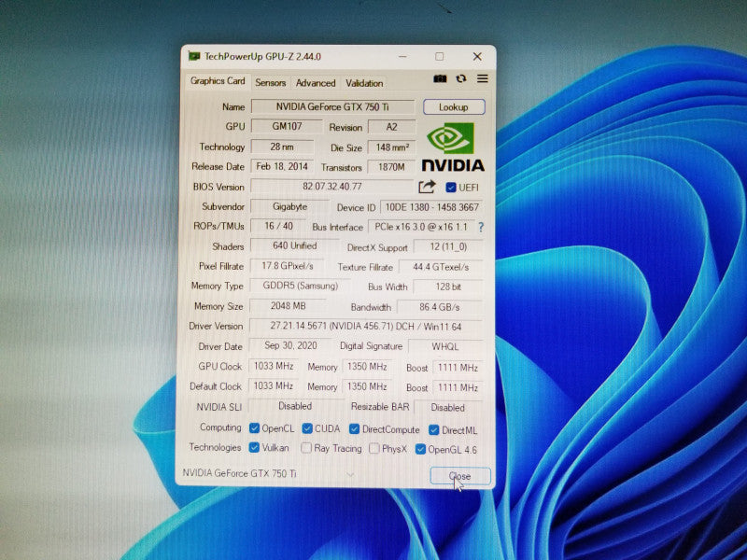Toggle the OpenCL checkbox
This screenshot has height=560, width=747.
coord(254,428)
